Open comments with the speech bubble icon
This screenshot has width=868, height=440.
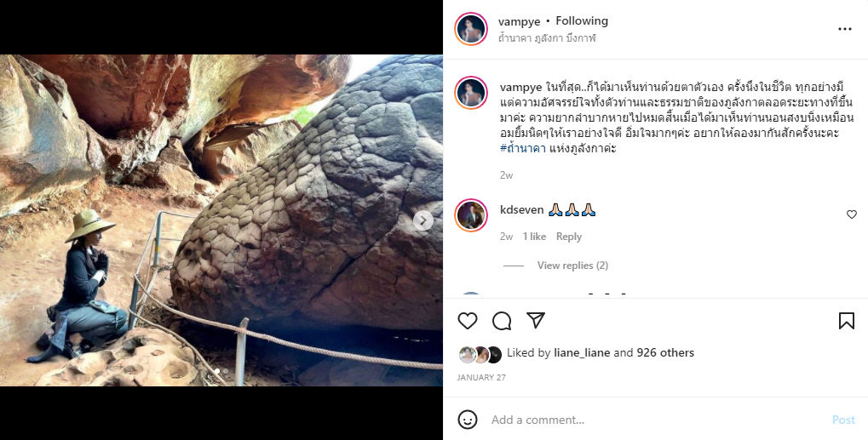502,321
